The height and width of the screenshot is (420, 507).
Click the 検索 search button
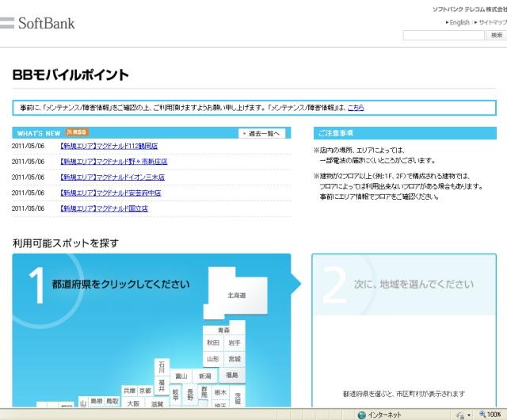(497, 35)
